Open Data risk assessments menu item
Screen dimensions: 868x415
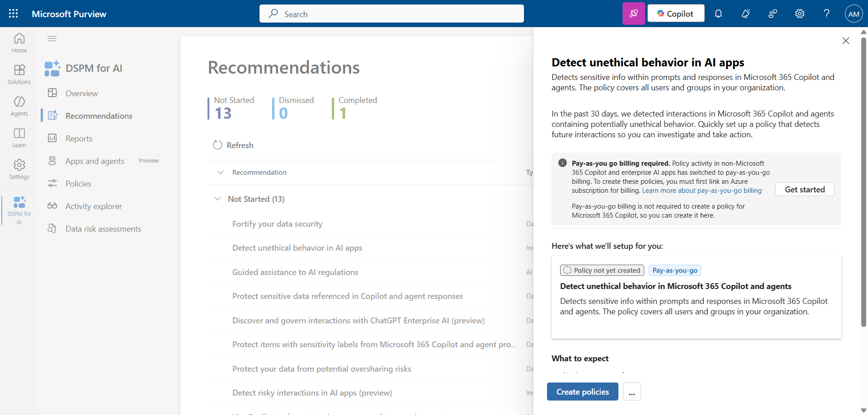(103, 229)
